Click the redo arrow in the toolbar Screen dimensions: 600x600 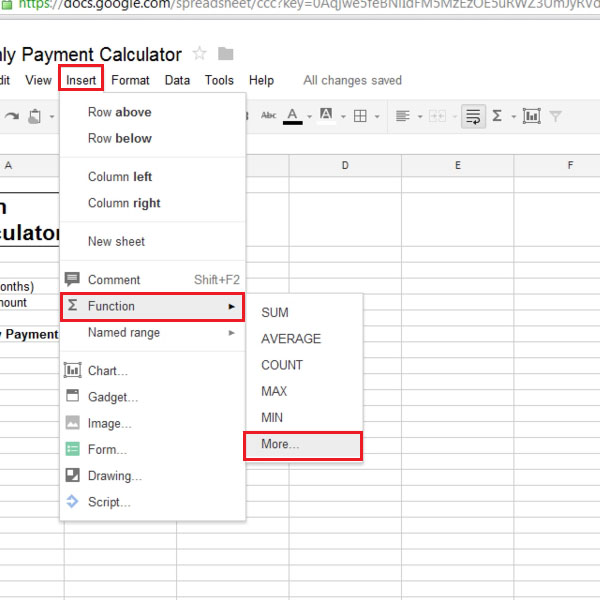coord(12,116)
